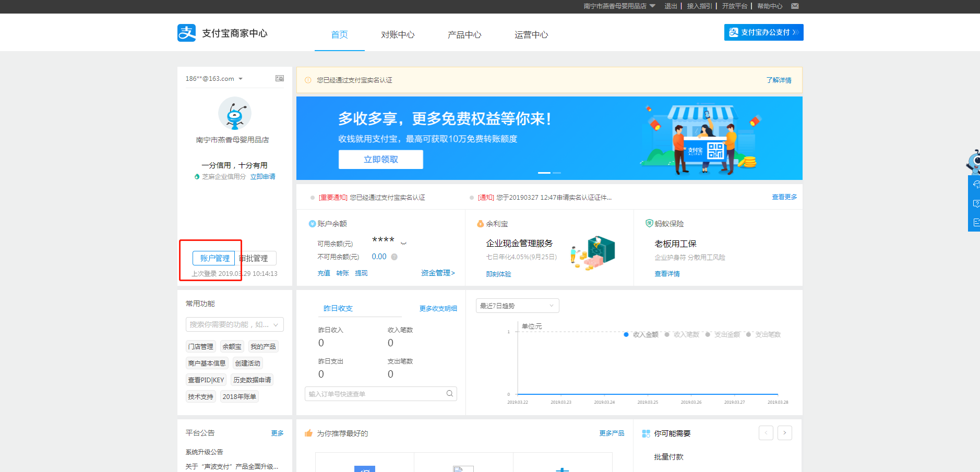This screenshot has height=472, width=980.
Task: Click the question mark icon beside 不可用余额
Action: point(395,257)
